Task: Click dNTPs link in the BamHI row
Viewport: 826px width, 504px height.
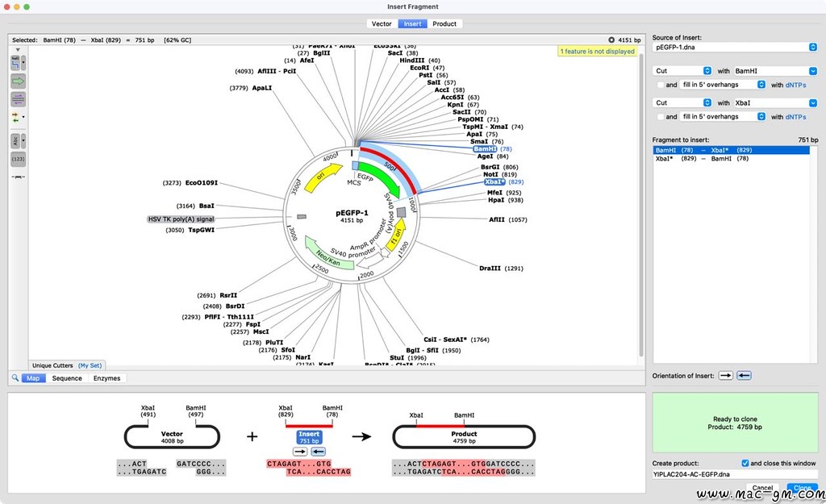Action: tap(795, 85)
